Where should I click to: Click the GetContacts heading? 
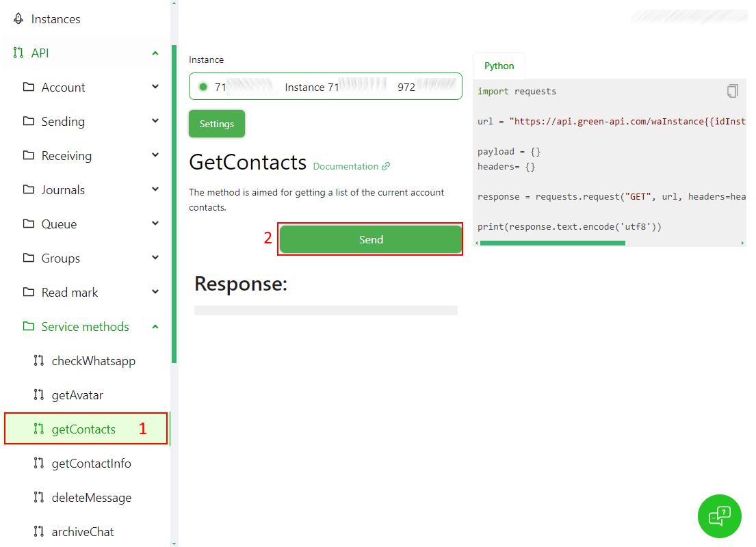[x=248, y=163]
